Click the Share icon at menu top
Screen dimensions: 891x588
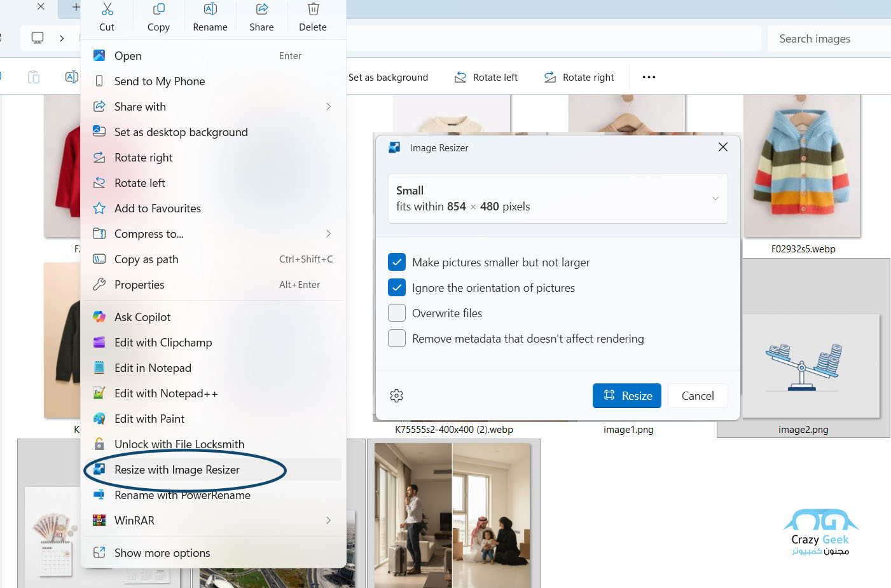tap(261, 10)
